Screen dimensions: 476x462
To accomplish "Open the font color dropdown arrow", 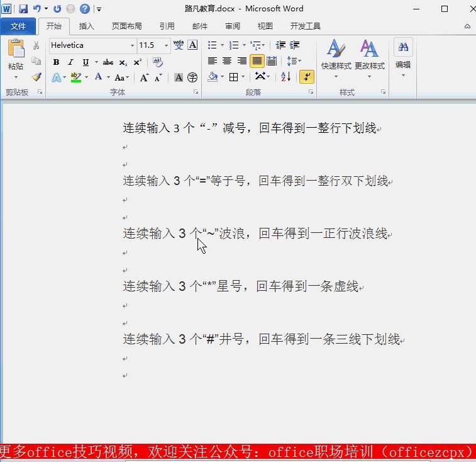I will point(108,77).
